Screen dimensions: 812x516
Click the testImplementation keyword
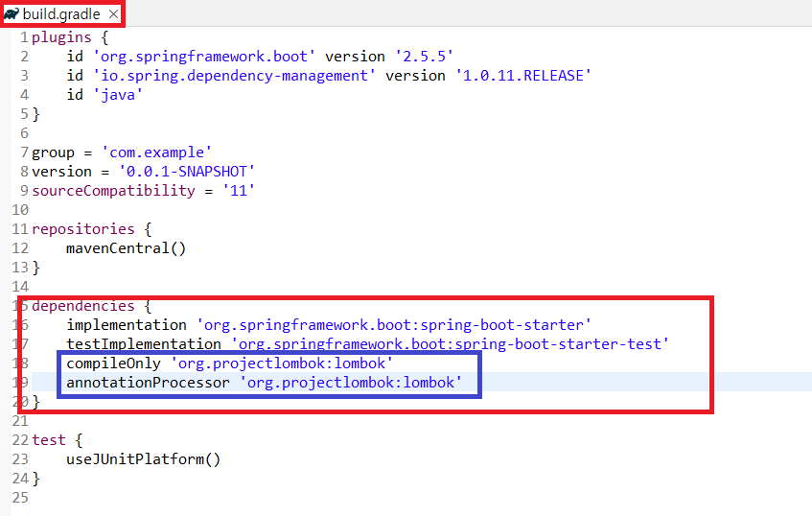coord(144,344)
